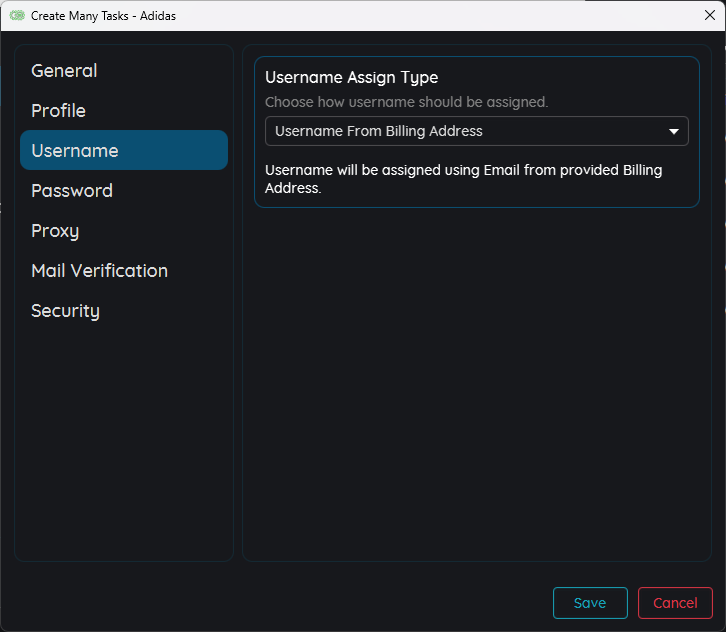Click empty space below the Security item

(x=124, y=440)
